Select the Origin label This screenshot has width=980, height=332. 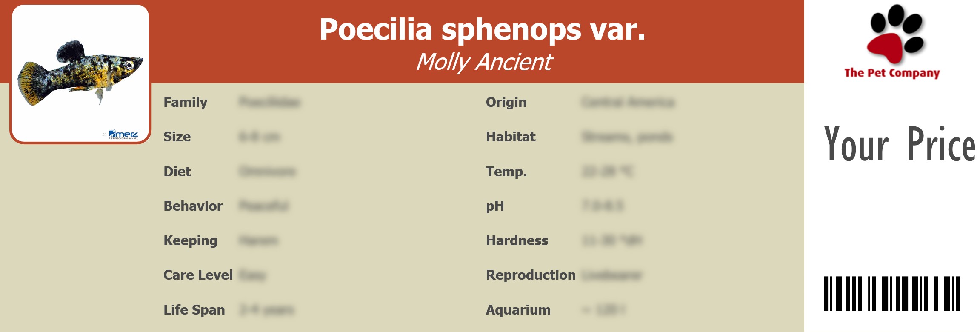point(506,103)
